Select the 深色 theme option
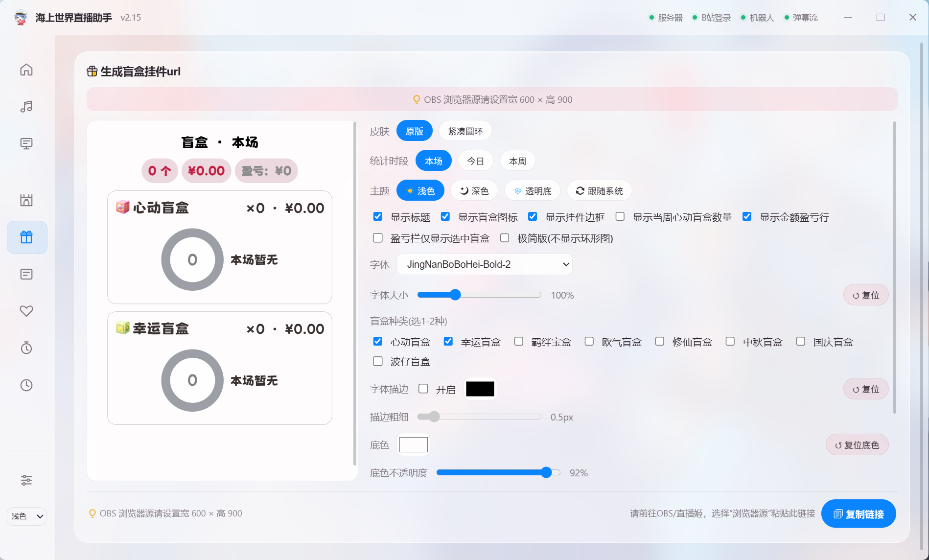Screen dimensions: 929x560 474,190
